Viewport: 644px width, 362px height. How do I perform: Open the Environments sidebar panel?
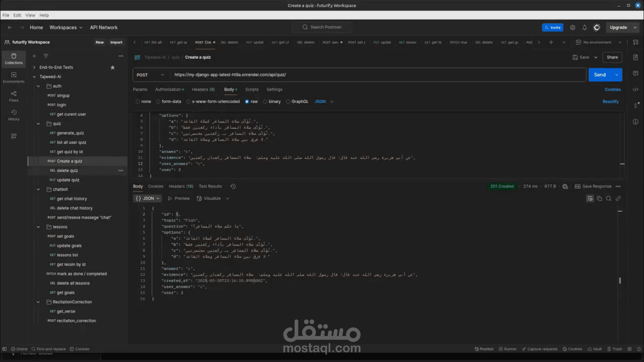(13, 77)
